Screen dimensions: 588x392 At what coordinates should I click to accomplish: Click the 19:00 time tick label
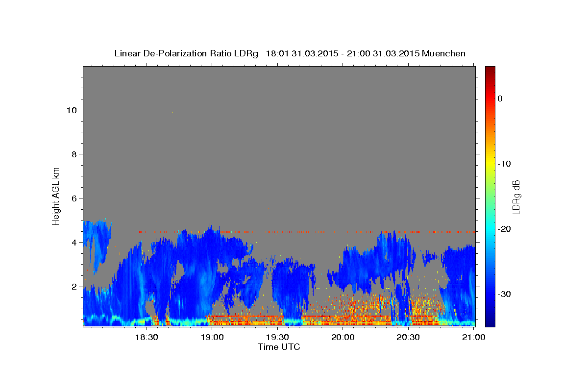(x=212, y=337)
